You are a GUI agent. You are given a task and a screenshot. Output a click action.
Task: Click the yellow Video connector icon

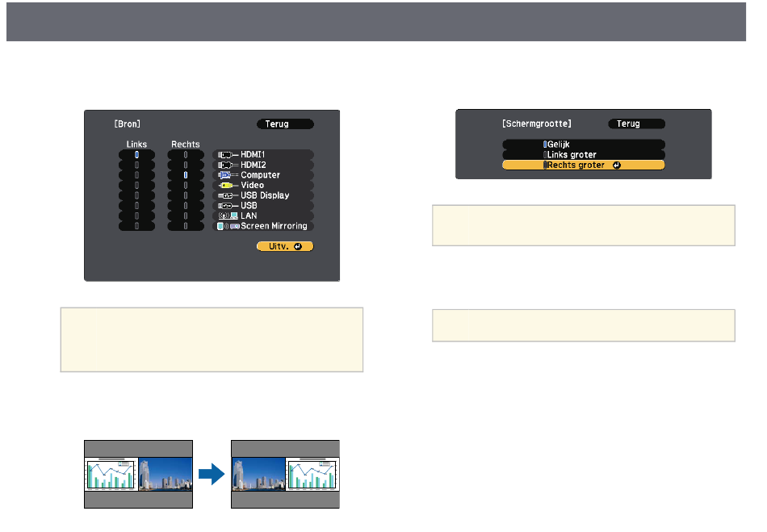click(x=228, y=186)
